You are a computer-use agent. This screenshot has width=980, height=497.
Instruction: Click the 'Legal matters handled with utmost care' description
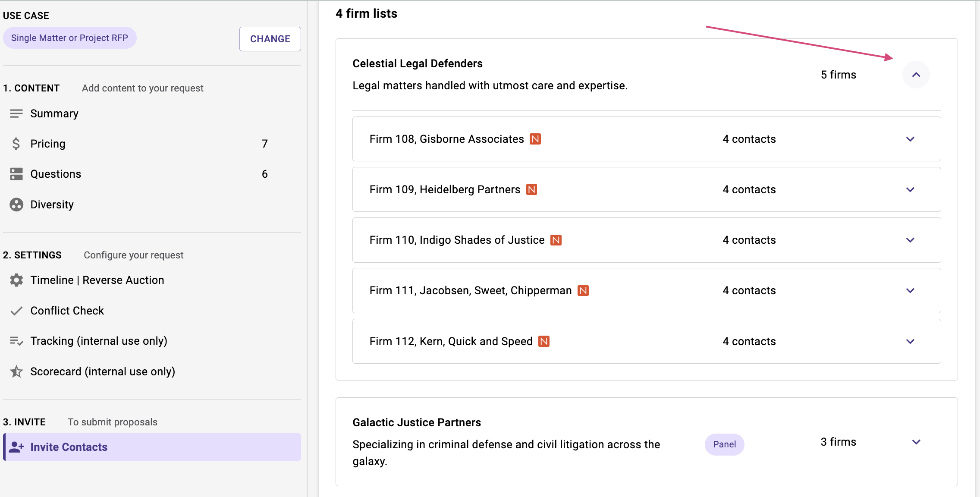click(x=490, y=85)
